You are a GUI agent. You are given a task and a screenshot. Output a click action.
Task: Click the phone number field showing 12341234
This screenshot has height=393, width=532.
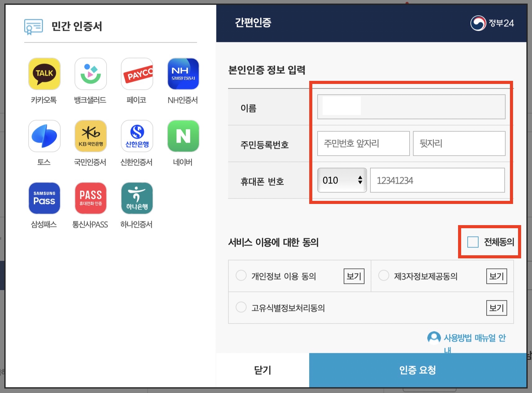(438, 180)
